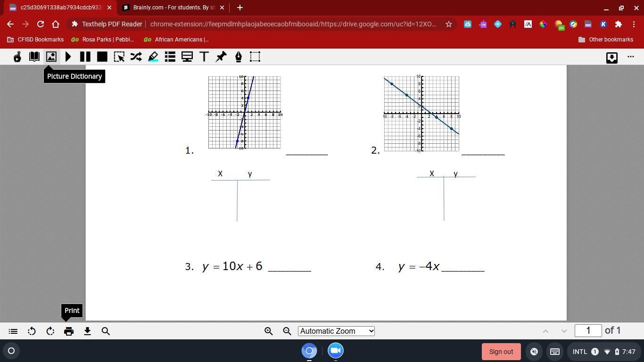644x362 pixels.
Task: Print the PDF document
Action: [69, 331]
